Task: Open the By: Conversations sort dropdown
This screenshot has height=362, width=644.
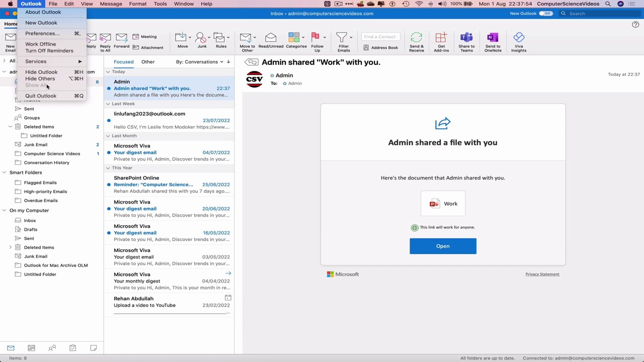Action: (x=200, y=62)
